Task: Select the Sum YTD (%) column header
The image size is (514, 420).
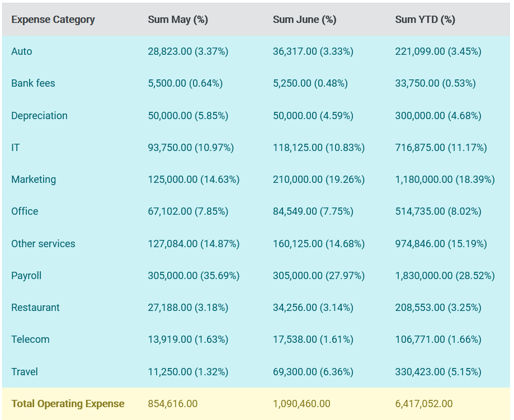Action: click(x=425, y=20)
